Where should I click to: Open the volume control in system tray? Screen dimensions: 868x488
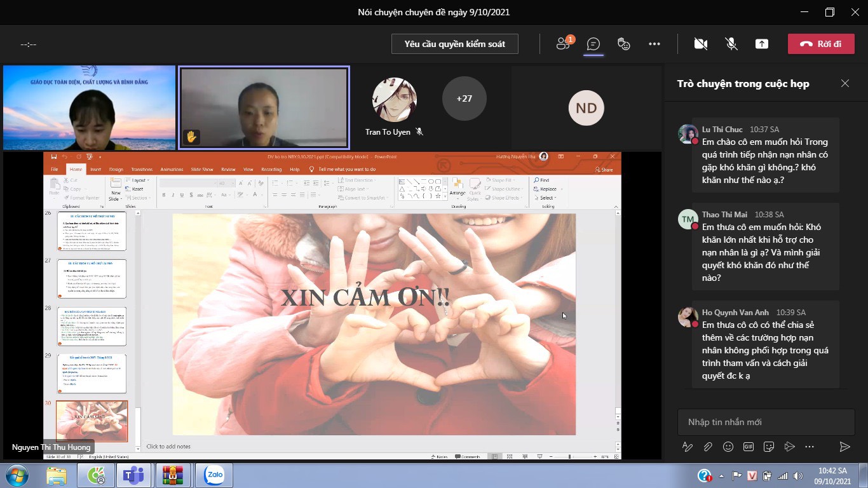click(797, 476)
